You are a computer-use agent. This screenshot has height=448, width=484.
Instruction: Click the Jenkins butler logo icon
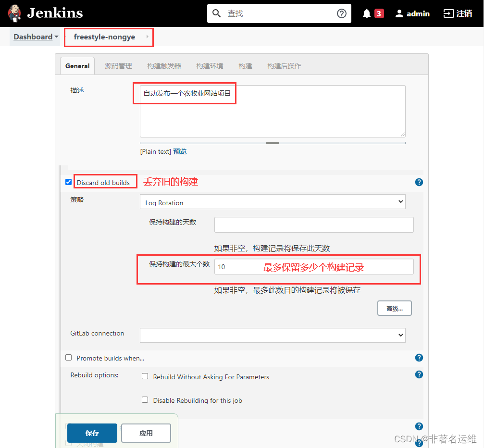(14, 13)
